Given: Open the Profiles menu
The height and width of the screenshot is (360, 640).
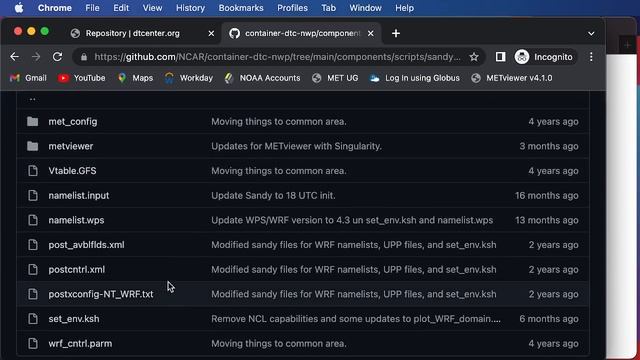Looking at the screenshot, I should (292, 8).
